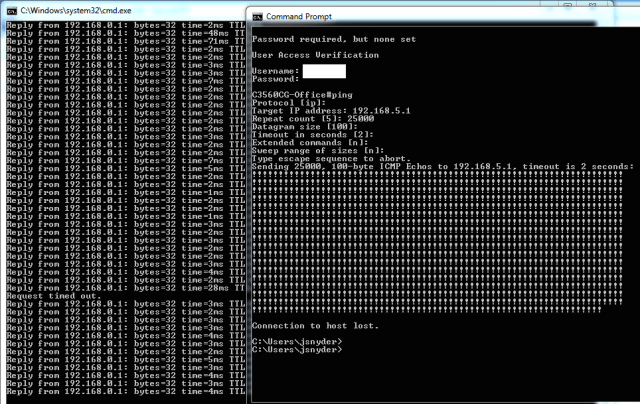Open the cmd.exe window system menu icon

pos(10,7)
